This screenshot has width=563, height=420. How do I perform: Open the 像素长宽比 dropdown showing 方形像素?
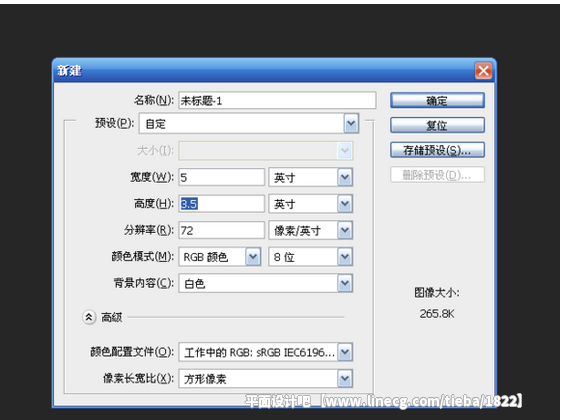click(266, 379)
